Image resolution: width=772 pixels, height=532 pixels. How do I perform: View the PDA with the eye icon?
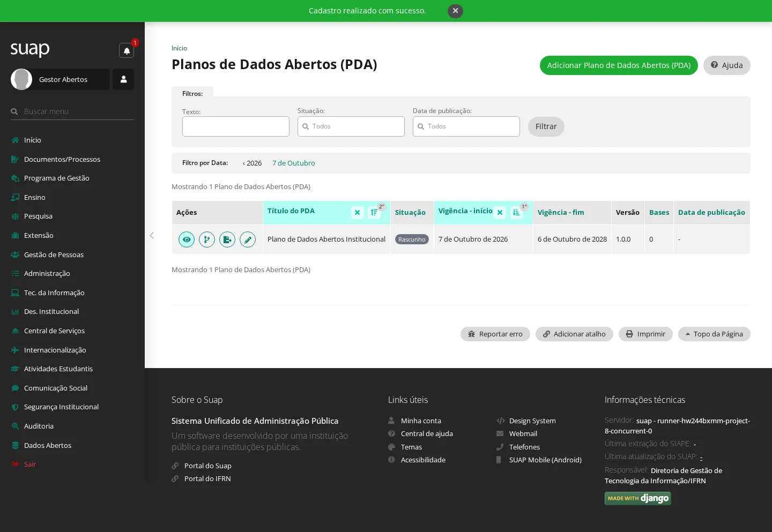pyautogui.click(x=187, y=239)
